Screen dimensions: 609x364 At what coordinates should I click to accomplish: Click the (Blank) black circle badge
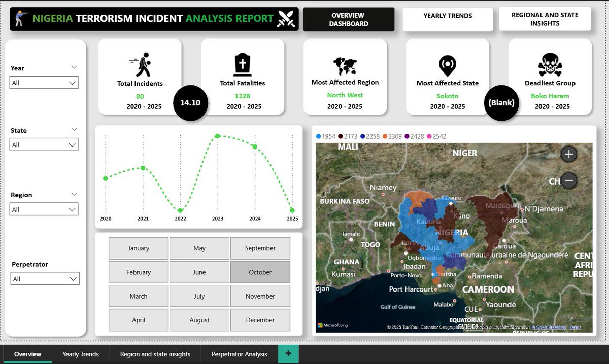coord(501,102)
